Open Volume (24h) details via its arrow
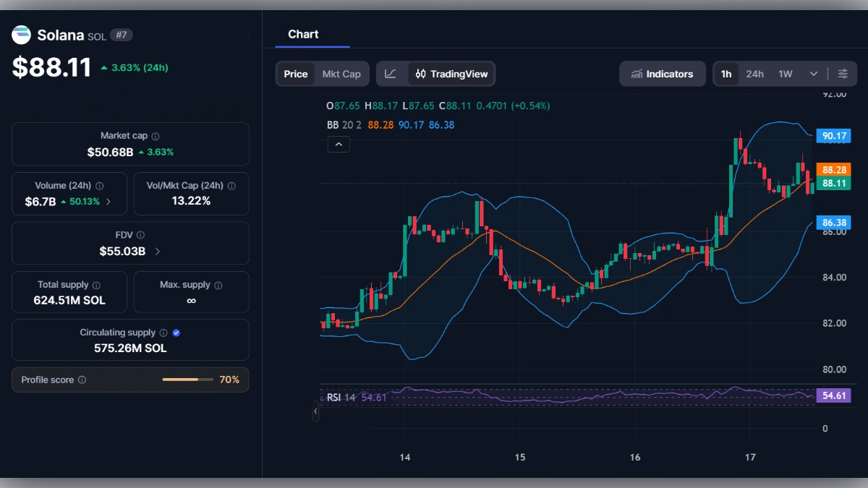868x488 pixels. 109,200
